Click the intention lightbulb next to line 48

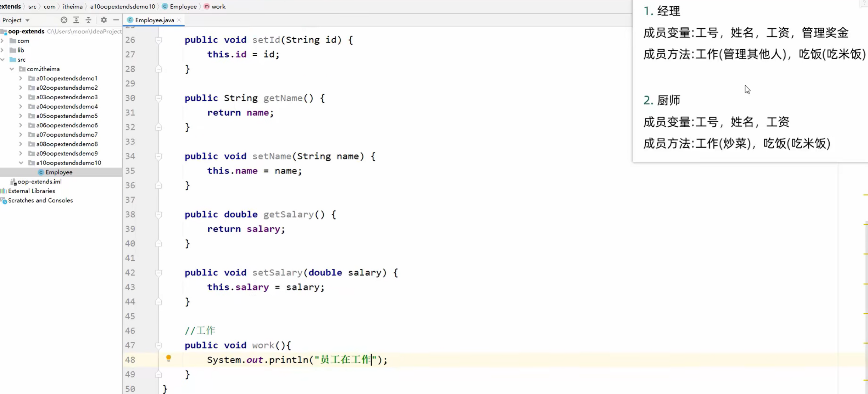(169, 359)
